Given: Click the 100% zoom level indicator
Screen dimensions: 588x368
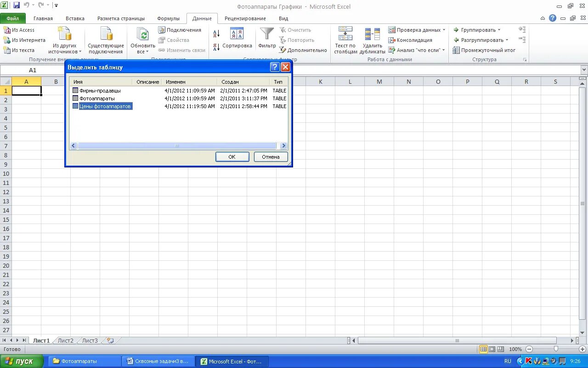Looking at the screenshot, I should [x=515, y=349].
